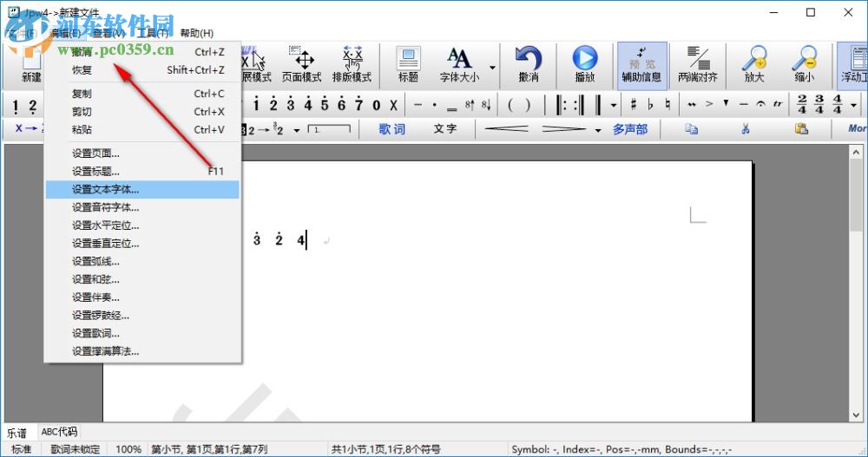This screenshot has height=457, width=868.
Task: Click the scissors cut icon
Action: [746, 129]
